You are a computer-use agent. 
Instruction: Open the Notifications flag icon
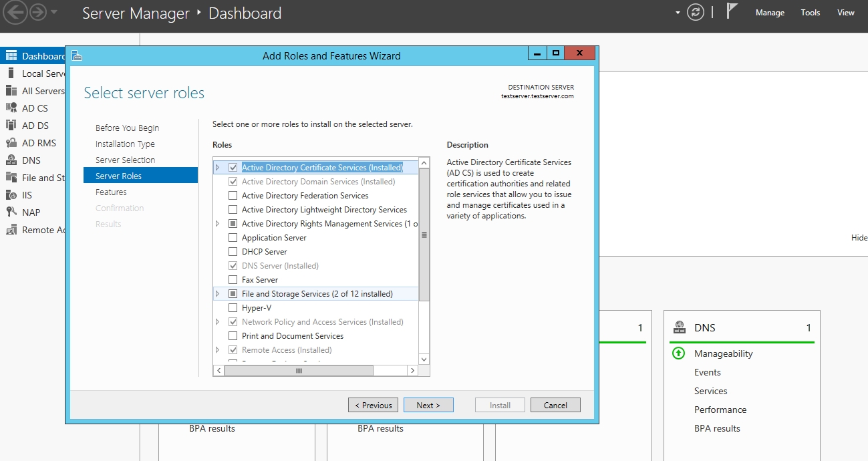tap(732, 12)
